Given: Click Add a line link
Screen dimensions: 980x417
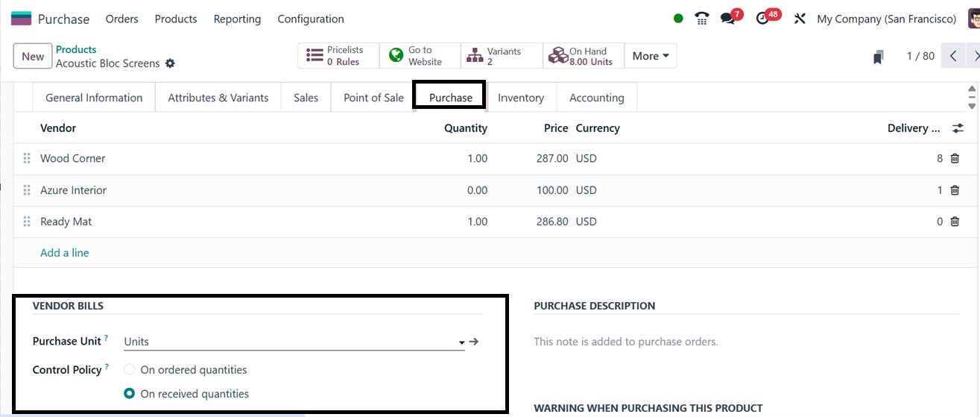Looking at the screenshot, I should [65, 253].
